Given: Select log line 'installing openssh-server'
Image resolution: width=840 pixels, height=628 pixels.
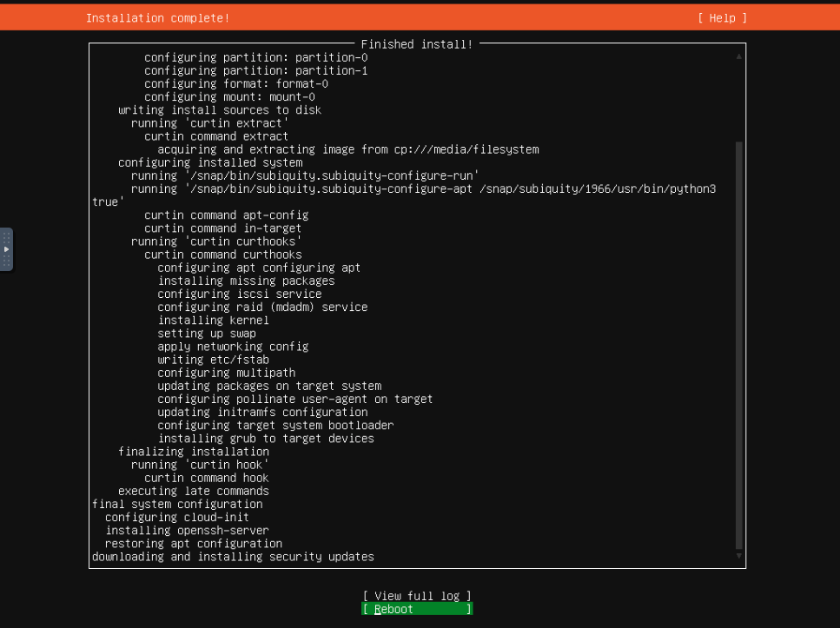Looking at the screenshot, I should (x=187, y=531).
